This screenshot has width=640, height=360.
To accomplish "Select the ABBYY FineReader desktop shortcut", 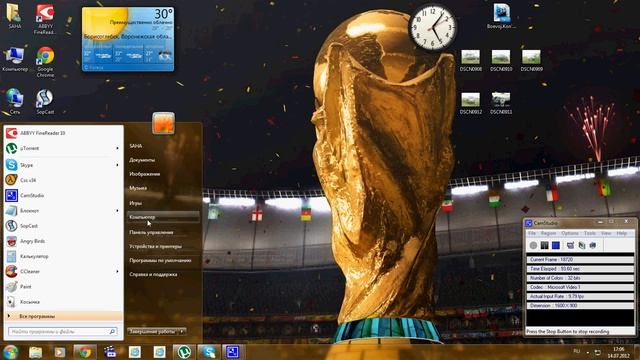I will 45,19.
